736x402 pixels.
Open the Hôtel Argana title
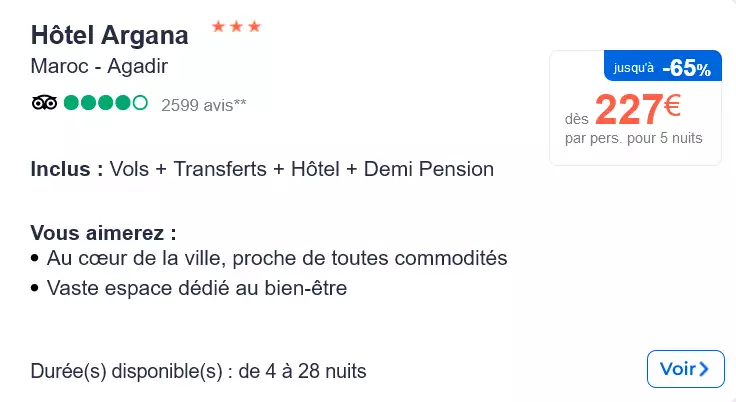(x=109, y=35)
